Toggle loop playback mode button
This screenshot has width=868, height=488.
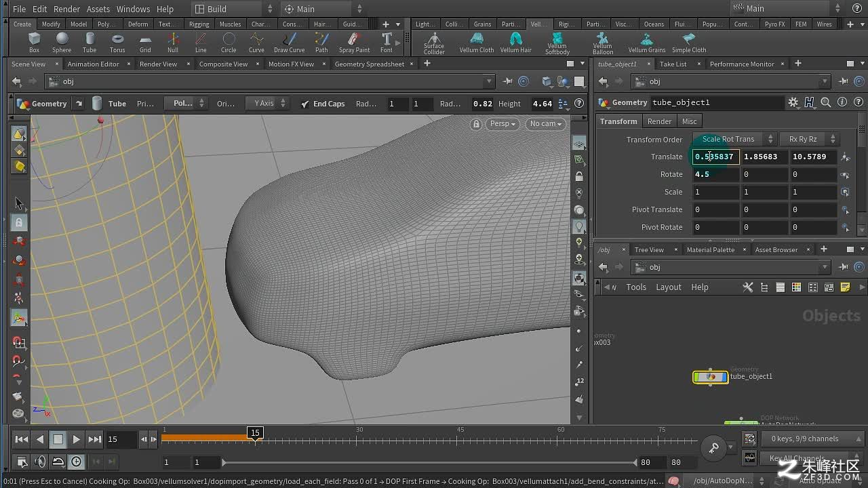(x=58, y=462)
